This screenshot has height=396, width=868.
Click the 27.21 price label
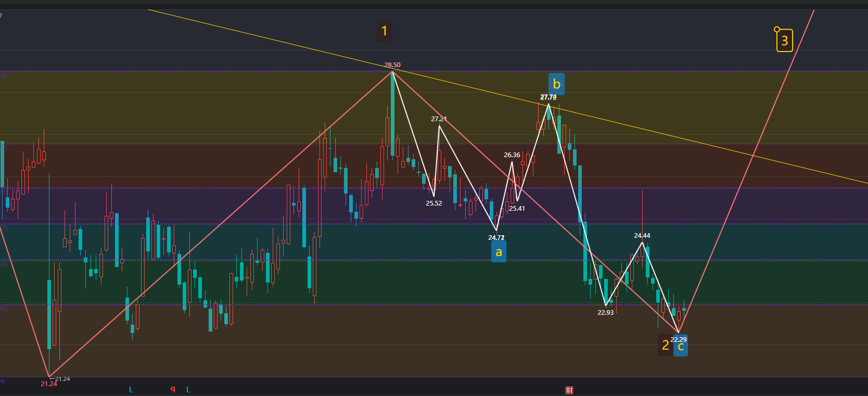click(x=439, y=119)
